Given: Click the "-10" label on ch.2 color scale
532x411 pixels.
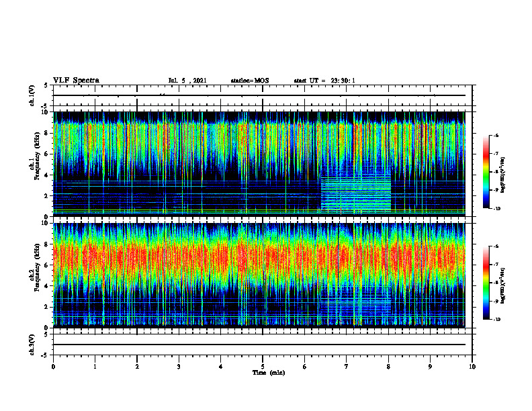Looking at the screenshot, I should [x=497, y=320].
